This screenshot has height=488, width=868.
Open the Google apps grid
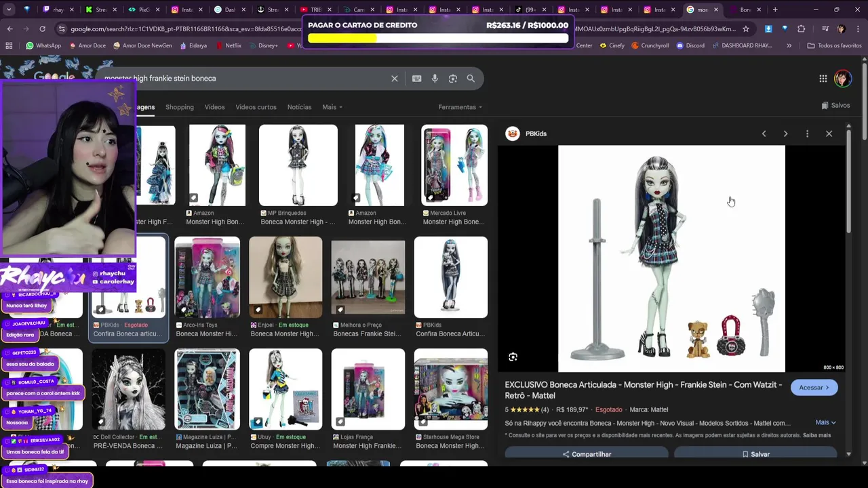coord(823,79)
